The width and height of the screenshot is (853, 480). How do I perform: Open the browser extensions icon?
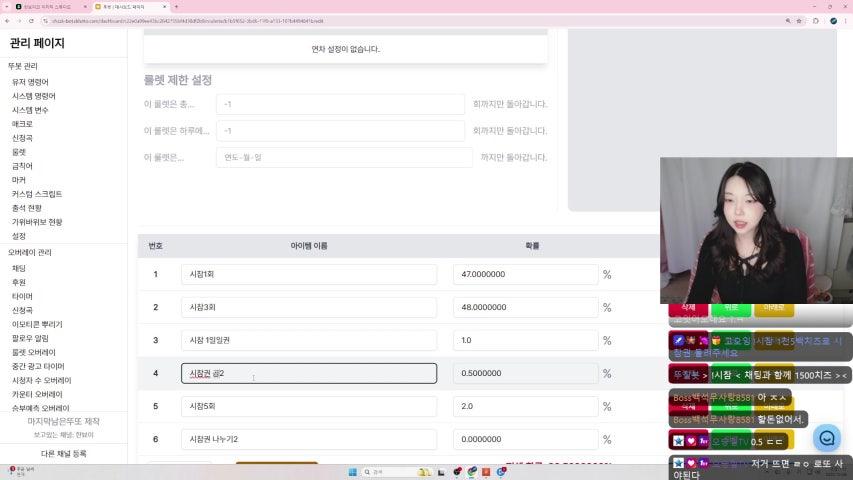[815, 21]
